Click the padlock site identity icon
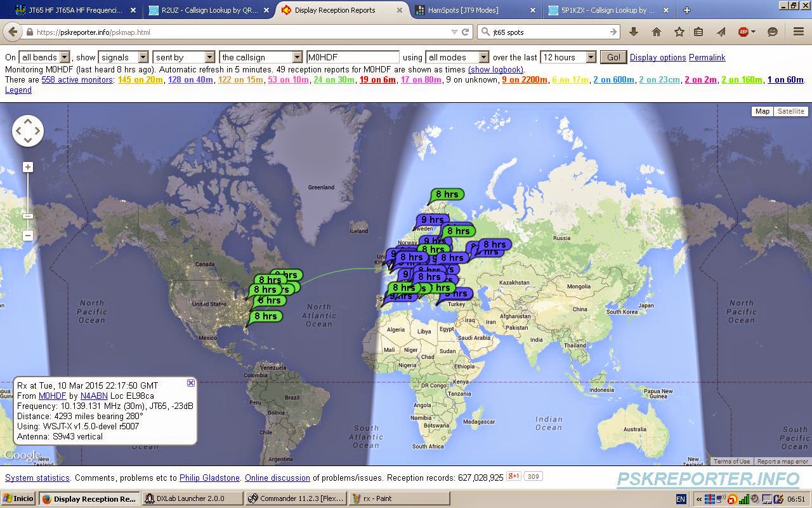The height and width of the screenshot is (508, 812). pos(29,32)
